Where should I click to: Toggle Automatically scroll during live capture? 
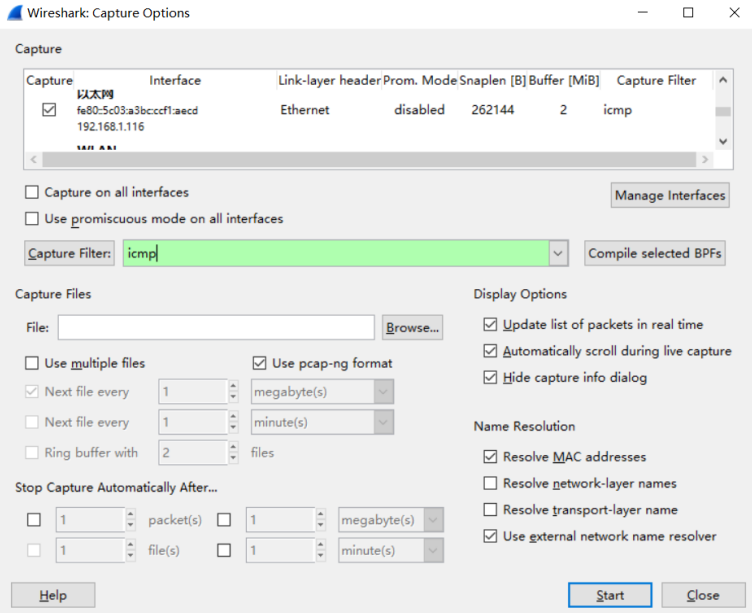coord(490,351)
